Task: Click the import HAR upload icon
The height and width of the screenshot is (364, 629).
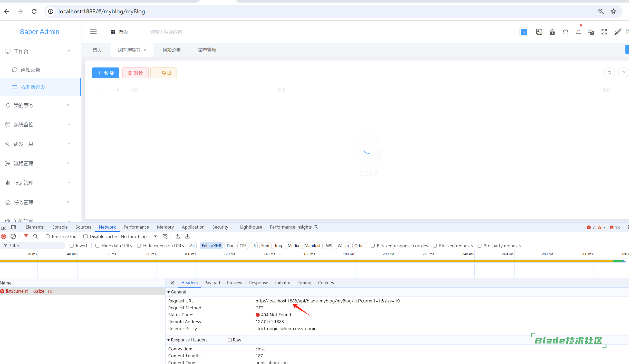Action: tap(178, 236)
